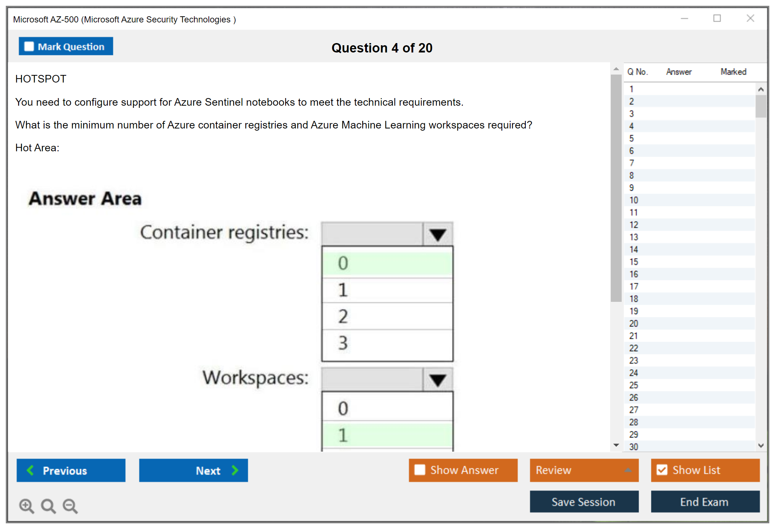Image resolution: width=778 pixels, height=532 pixels.
Task: Click the End Exam button
Action: 705,502
